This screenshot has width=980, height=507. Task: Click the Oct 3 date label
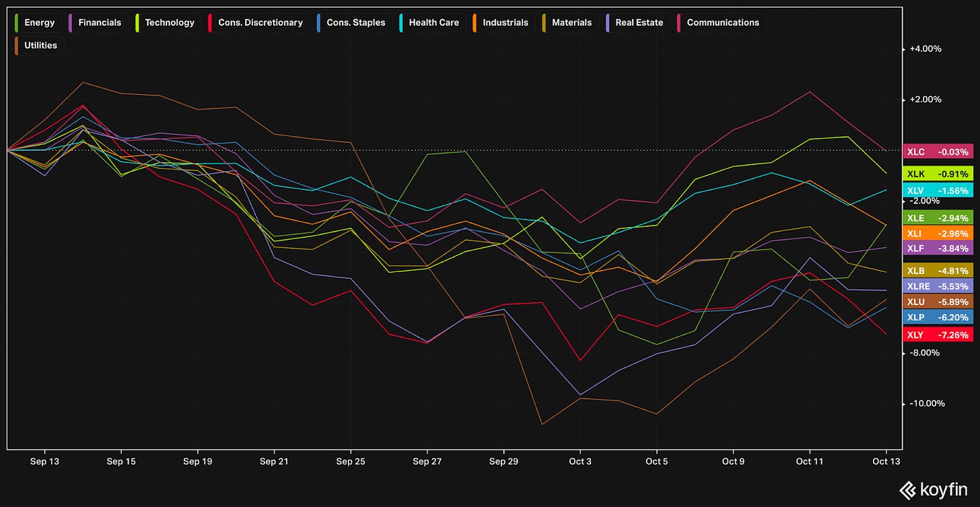point(580,461)
